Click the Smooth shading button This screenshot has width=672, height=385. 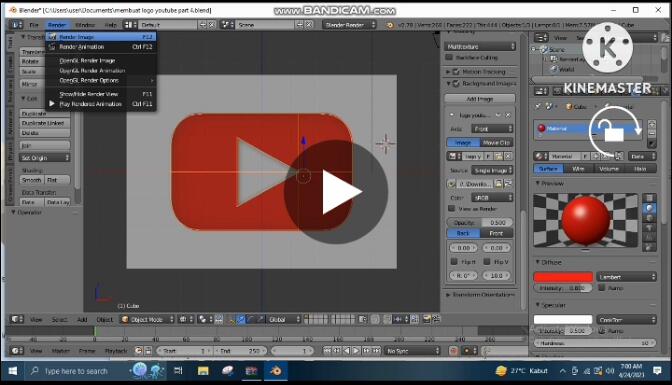(x=32, y=180)
